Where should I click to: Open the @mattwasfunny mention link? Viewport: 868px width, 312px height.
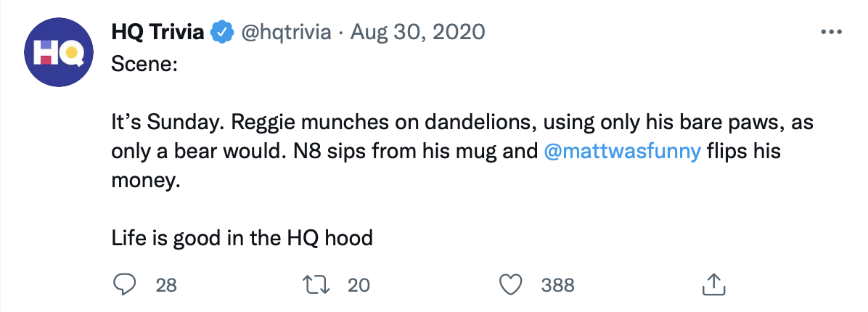pyautogui.click(x=621, y=154)
